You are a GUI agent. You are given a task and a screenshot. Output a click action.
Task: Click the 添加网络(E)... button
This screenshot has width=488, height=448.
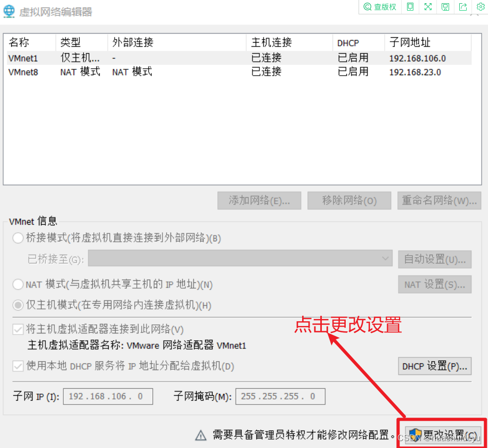(x=259, y=201)
